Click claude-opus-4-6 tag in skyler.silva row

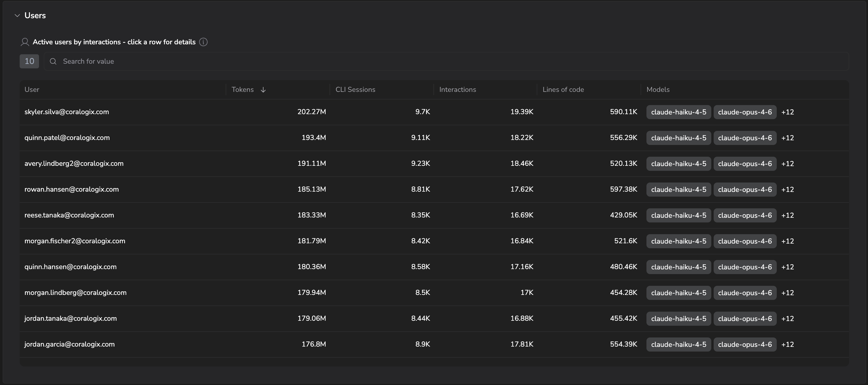[x=745, y=112]
